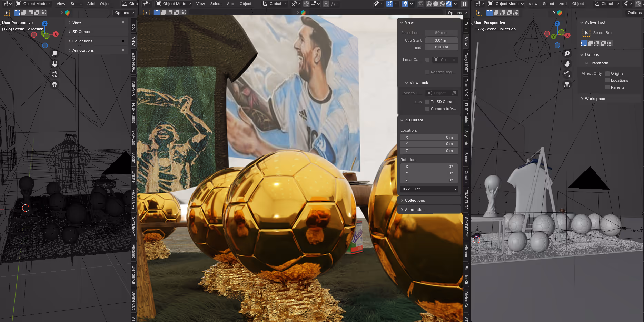Screen dimensions: 644x322
Task: Click zoom icon in left viewport
Action: pos(55,53)
